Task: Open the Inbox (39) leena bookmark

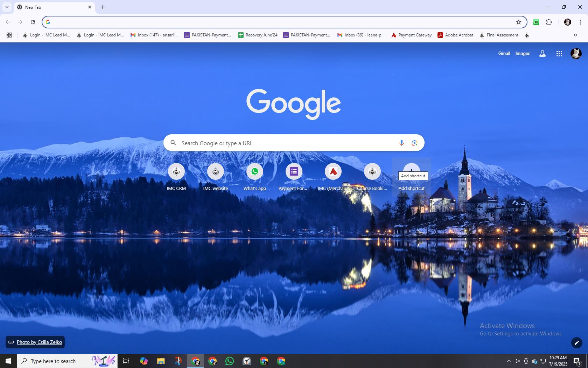Action: pos(361,35)
